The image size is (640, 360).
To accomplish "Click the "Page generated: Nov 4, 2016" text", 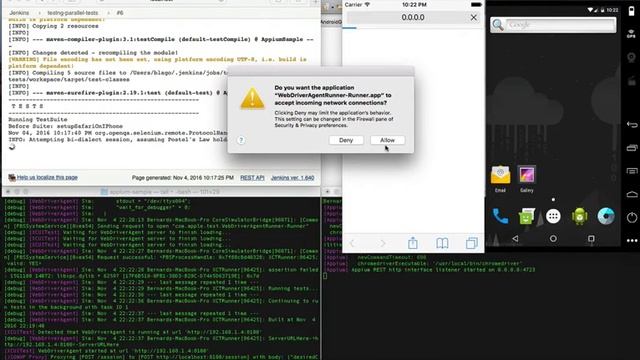I will [x=182, y=178].
